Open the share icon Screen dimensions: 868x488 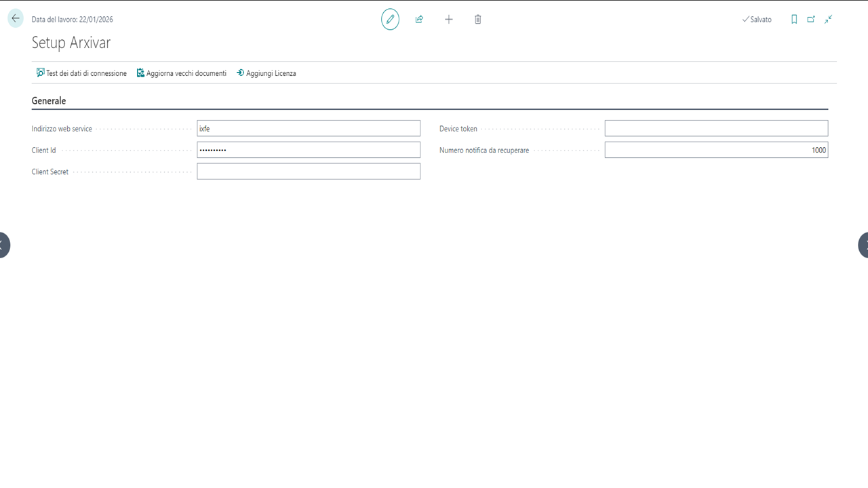click(419, 20)
